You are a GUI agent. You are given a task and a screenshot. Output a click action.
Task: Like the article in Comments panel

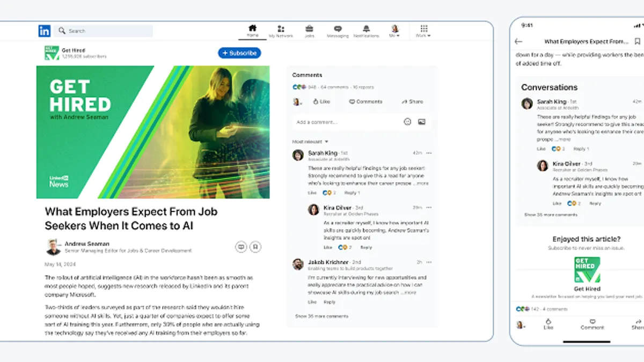[x=321, y=101]
